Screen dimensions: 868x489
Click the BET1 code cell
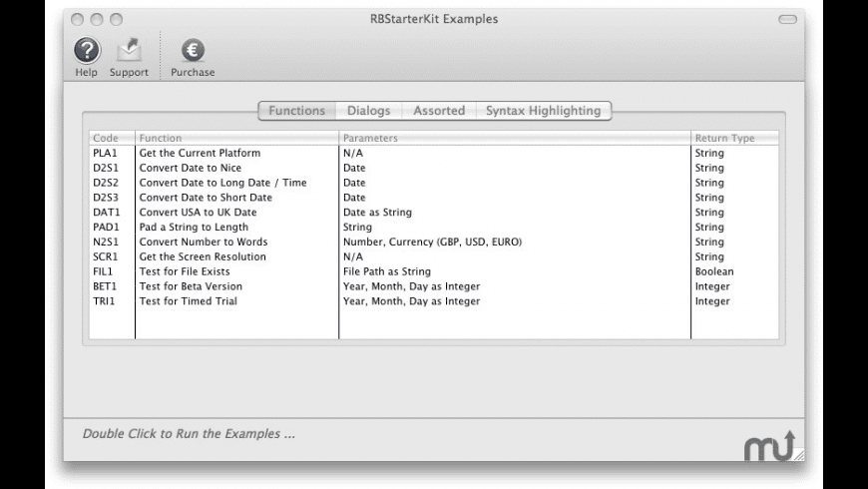coord(105,286)
